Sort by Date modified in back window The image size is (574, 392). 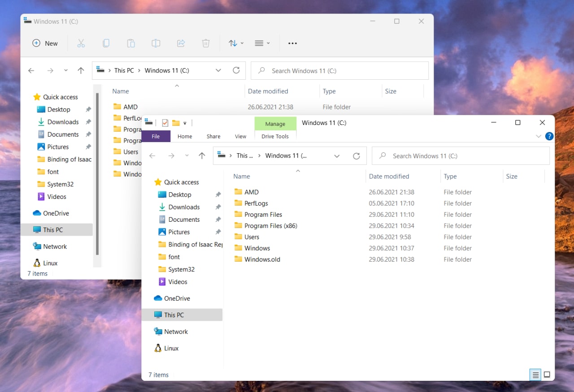click(x=268, y=91)
